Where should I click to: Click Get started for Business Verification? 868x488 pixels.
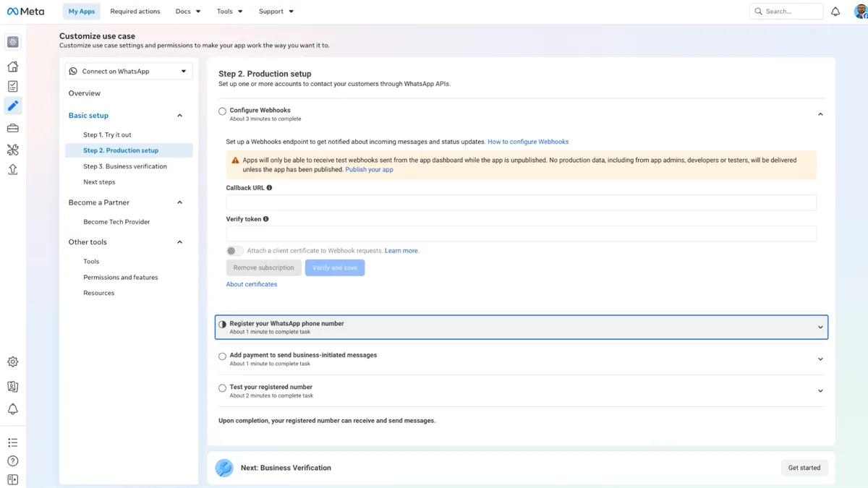tap(804, 468)
